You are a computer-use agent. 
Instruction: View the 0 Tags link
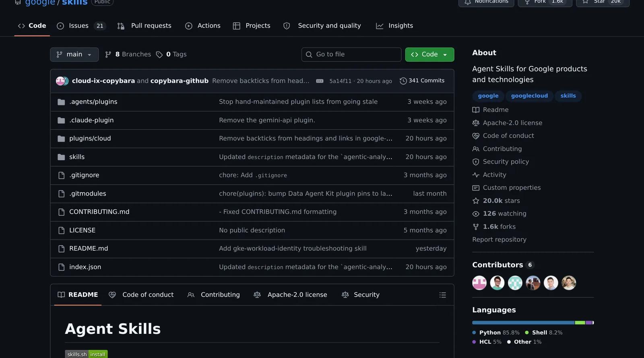click(x=171, y=54)
